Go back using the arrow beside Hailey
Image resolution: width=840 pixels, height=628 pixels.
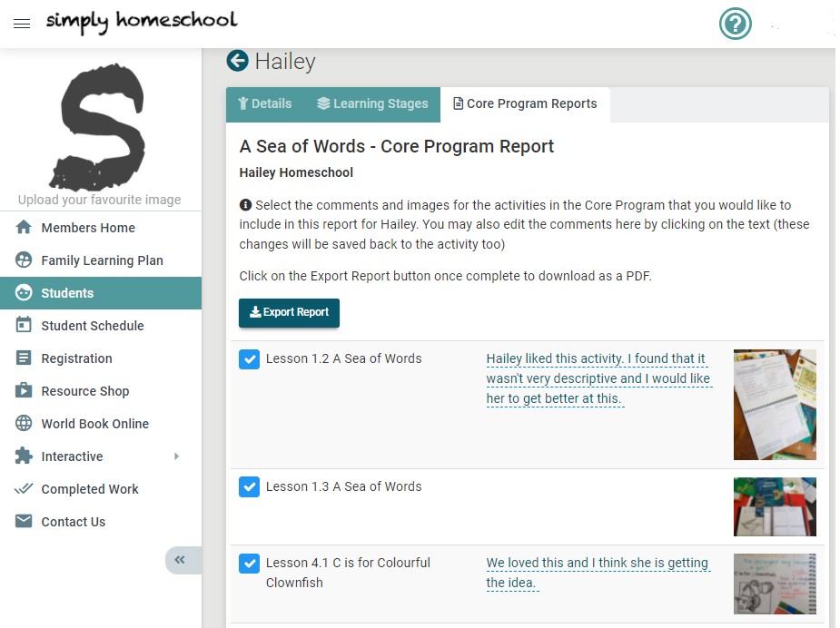(x=237, y=61)
